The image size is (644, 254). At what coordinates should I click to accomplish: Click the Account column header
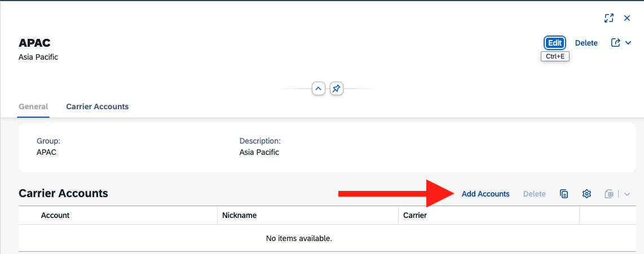pos(55,216)
